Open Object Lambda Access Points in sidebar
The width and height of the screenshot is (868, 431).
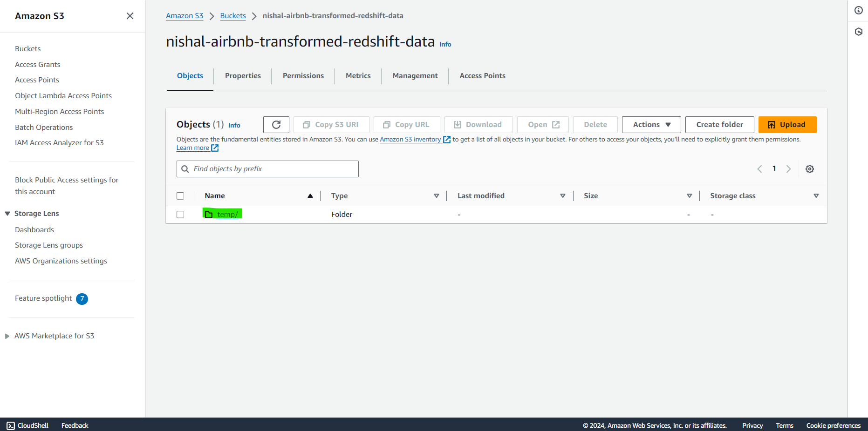(x=63, y=96)
